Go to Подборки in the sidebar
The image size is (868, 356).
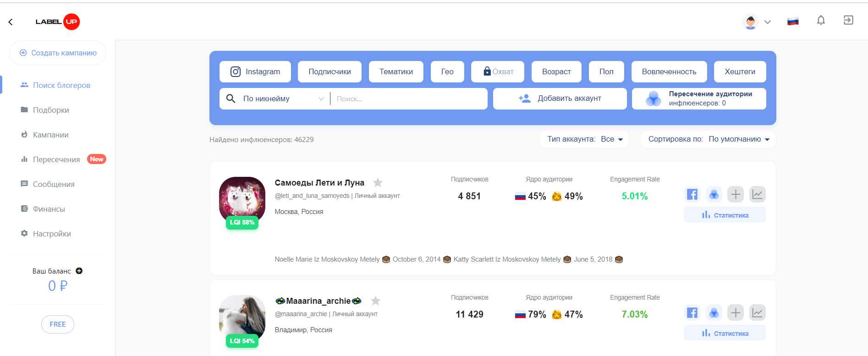tap(51, 110)
